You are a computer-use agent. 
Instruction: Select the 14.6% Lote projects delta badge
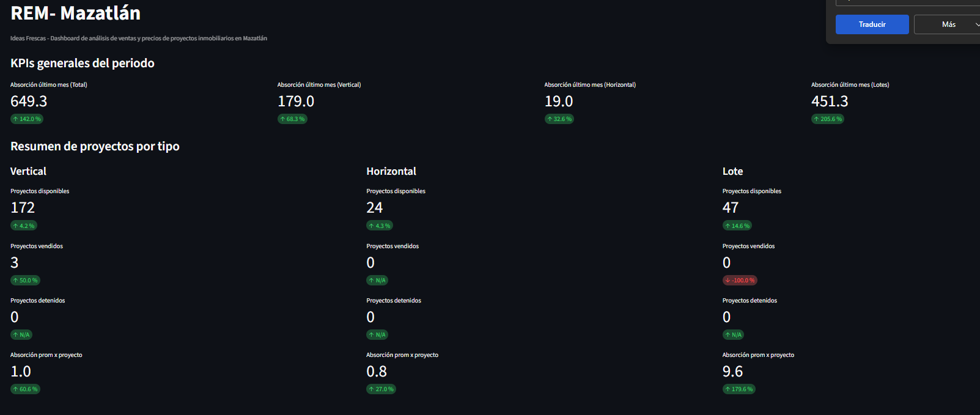[737, 226]
